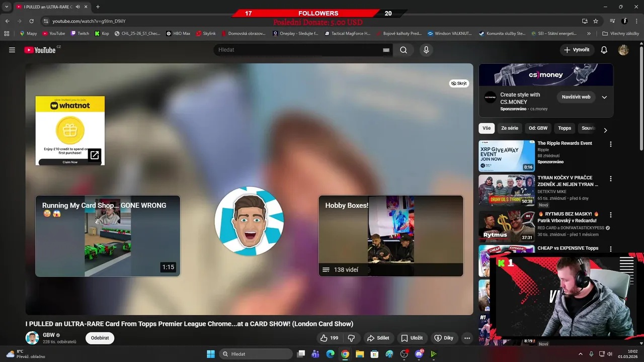Viewport: 644px width, 362px height.
Task: Open options menu for RYTMUS BEZ MASKY
Action: (611, 214)
